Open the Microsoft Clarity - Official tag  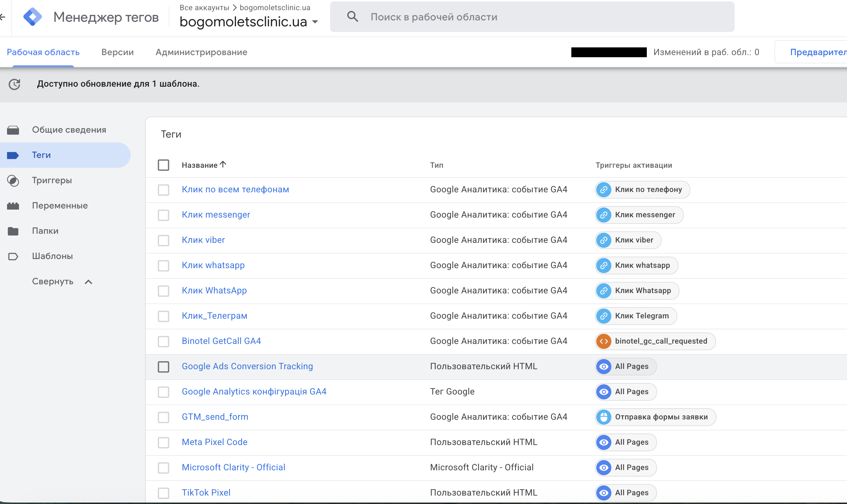coord(234,467)
